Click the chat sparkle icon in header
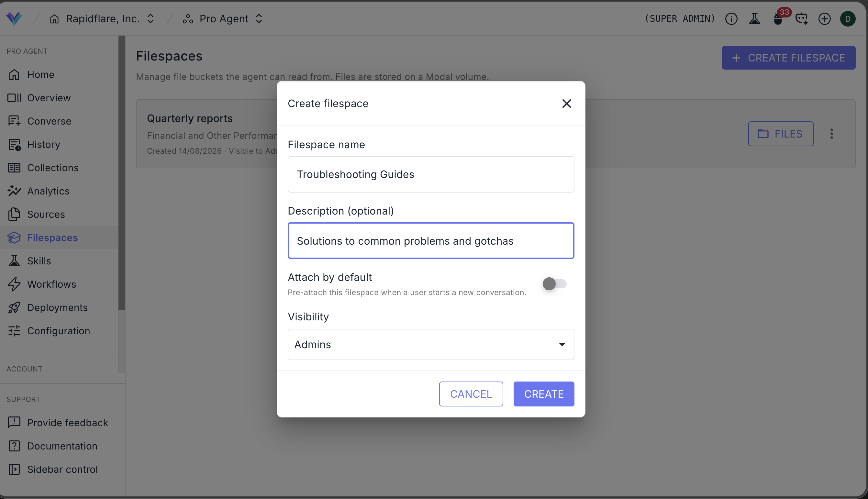Image resolution: width=868 pixels, height=499 pixels. 802,18
